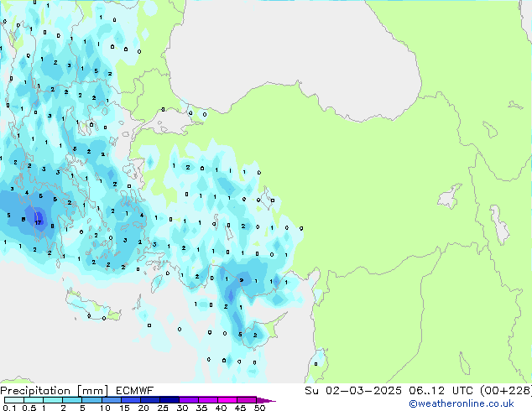The image size is (532, 411).
Task: Select the 30–35 mm purple swatch
Action: point(188,400)
